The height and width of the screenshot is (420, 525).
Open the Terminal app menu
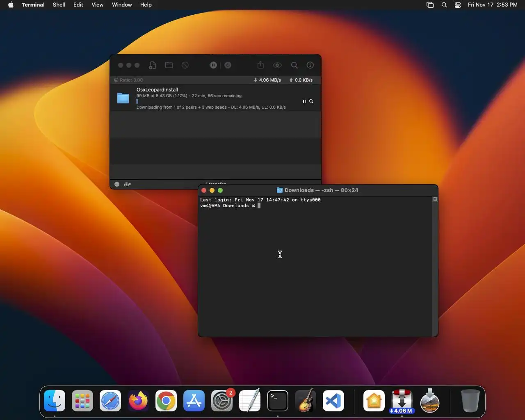point(33,5)
